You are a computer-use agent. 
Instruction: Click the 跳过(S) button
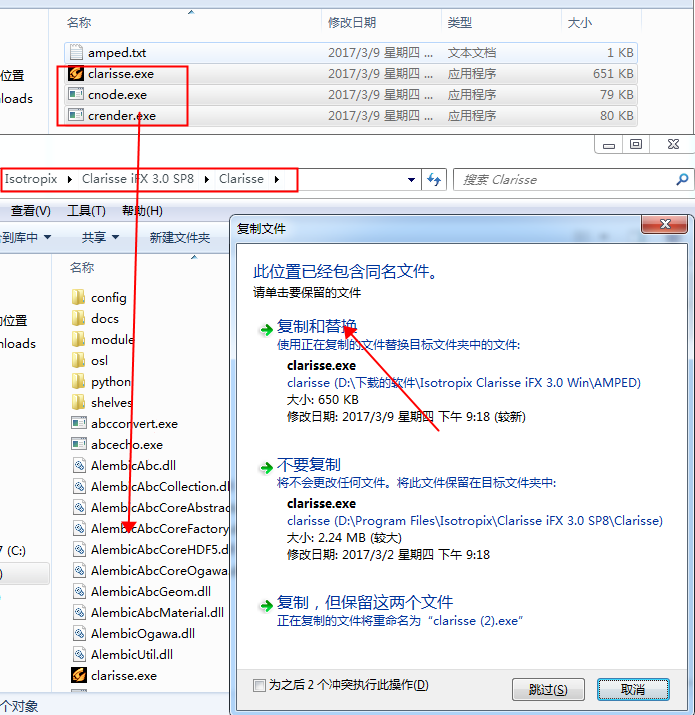pos(548,689)
